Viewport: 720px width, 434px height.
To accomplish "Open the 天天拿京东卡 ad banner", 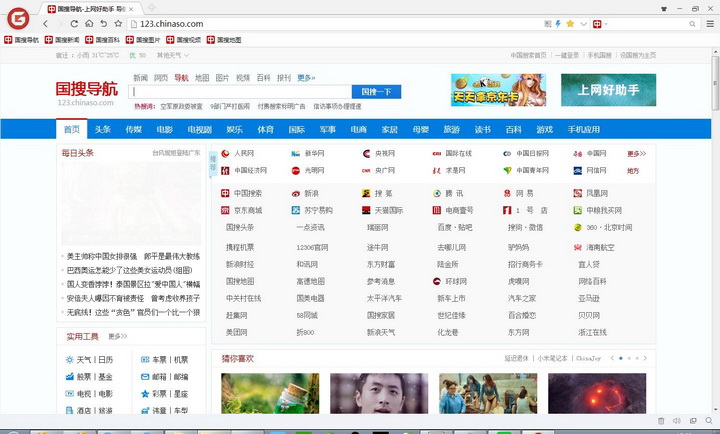I will (499, 90).
